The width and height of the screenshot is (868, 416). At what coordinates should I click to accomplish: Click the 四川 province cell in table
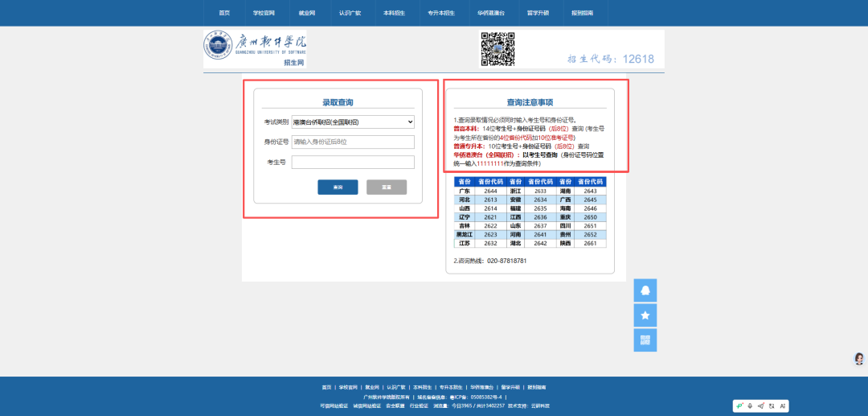(x=565, y=226)
